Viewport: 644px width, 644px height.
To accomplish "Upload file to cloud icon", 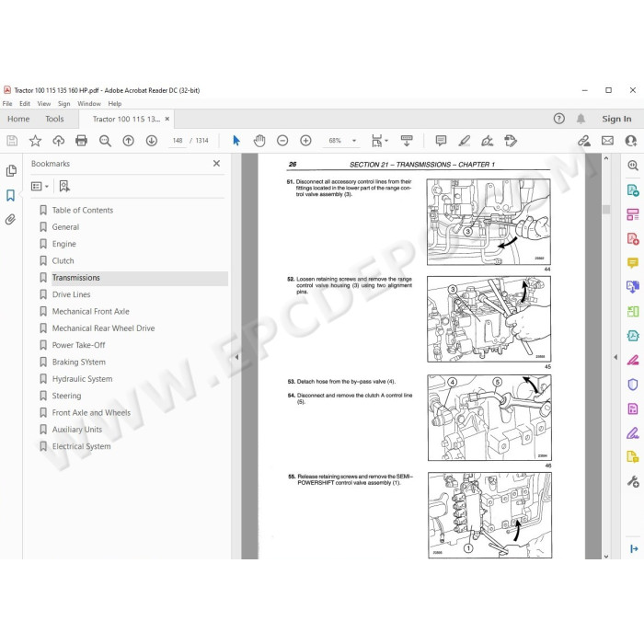I will coord(58,141).
